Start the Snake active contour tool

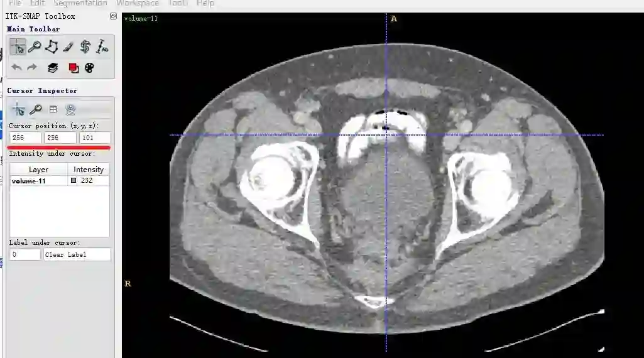tap(85, 47)
